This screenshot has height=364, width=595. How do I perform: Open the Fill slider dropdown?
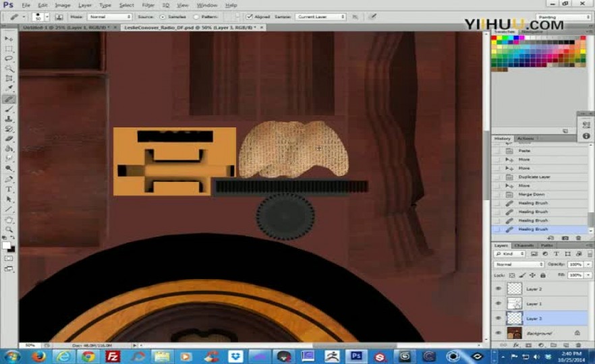[588, 275]
